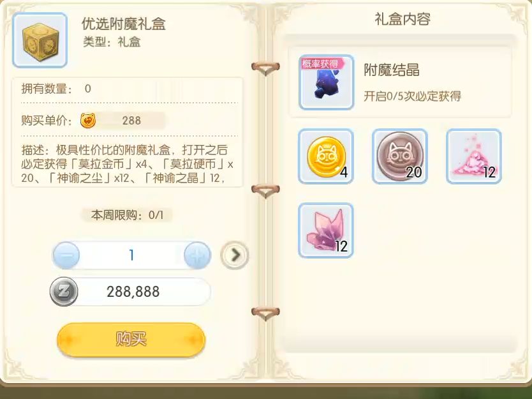
Task: Tap the enchant crystal icon labeled 概率获得
Action: pyautogui.click(x=327, y=82)
